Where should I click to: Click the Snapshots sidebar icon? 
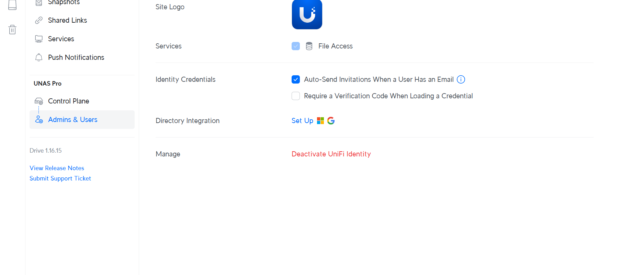click(x=39, y=2)
